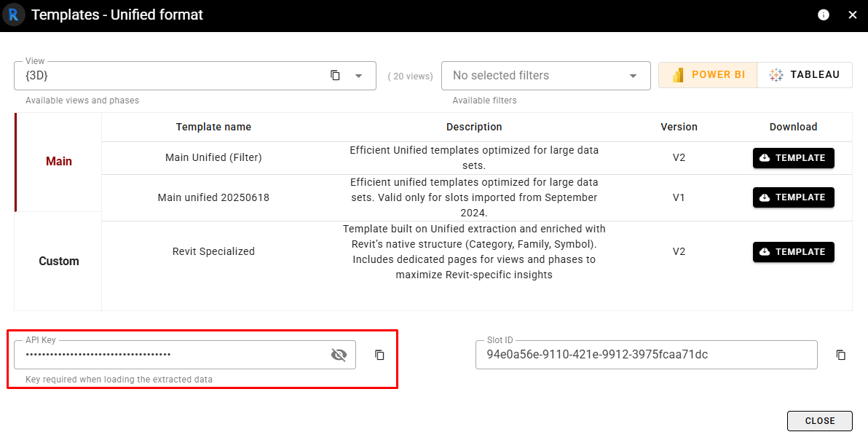Click the app logo in title bar

tap(14, 15)
